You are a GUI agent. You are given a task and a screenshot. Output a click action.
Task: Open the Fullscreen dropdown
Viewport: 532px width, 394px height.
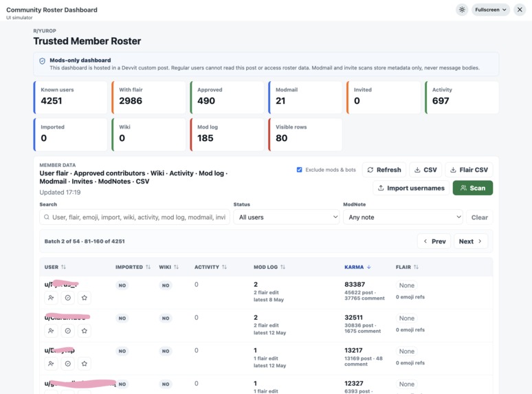point(491,10)
